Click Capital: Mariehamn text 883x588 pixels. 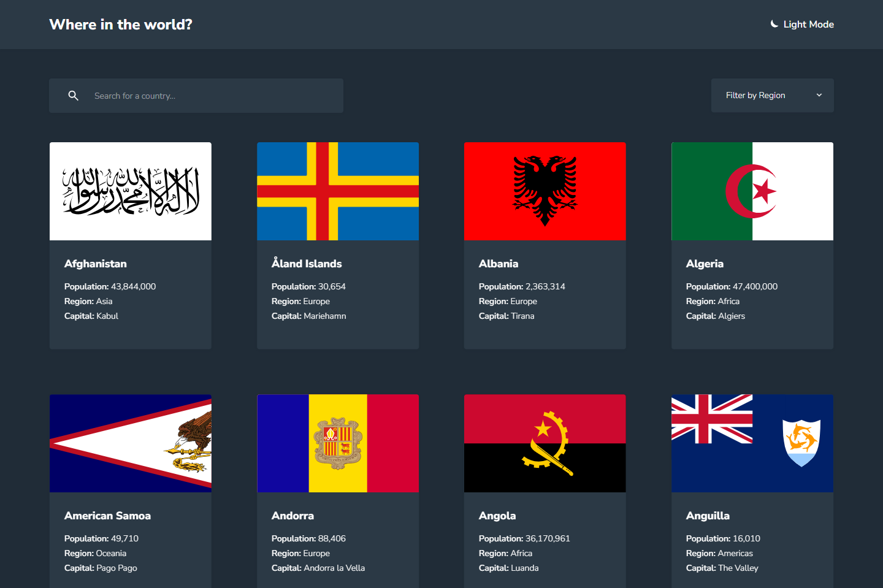pyautogui.click(x=309, y=316)
